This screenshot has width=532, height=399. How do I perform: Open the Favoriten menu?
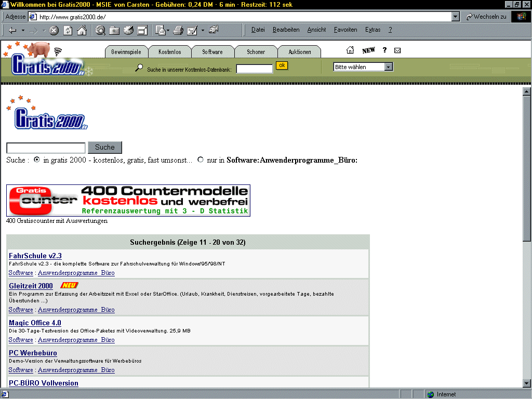(345, 30)
